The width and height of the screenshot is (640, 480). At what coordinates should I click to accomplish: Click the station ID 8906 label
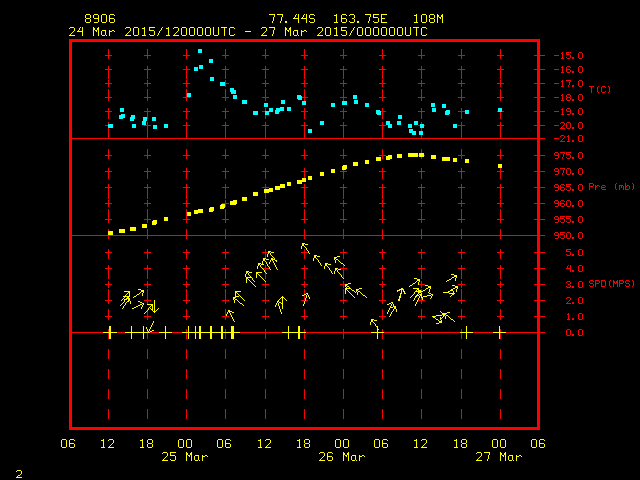(100, 19)
